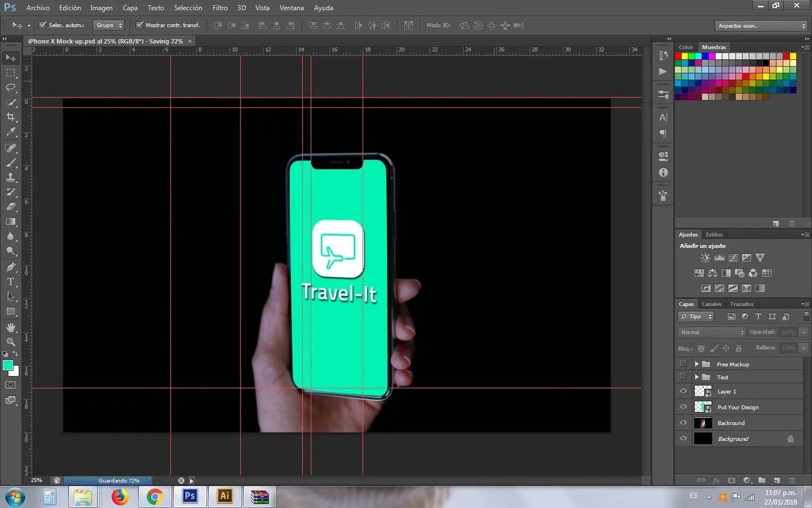The height and width of the screenshot is (508, 812).
Task: Select the Brush tool
Action: tap(11, 163)
